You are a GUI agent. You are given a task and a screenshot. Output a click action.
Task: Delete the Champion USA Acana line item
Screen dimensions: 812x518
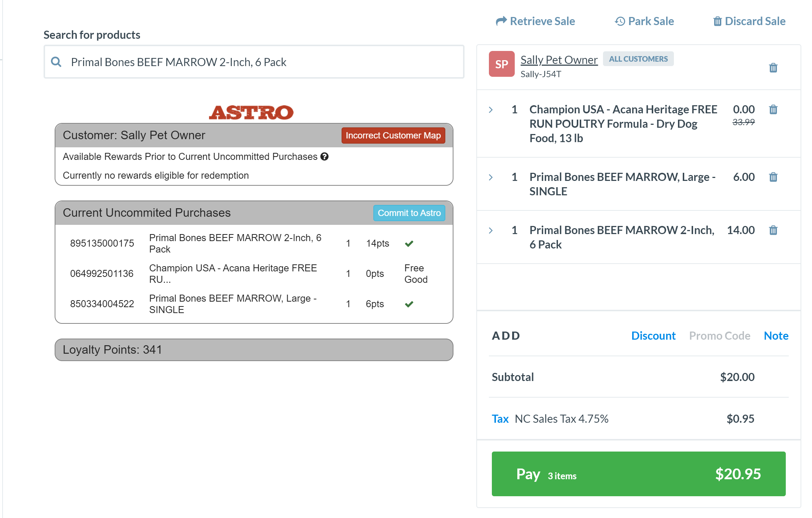[773, 109]
